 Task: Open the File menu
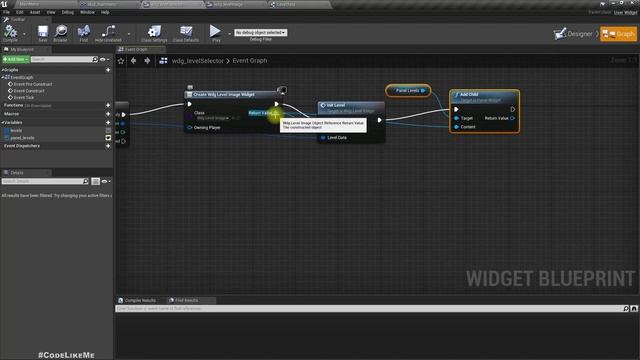[7, 12]
